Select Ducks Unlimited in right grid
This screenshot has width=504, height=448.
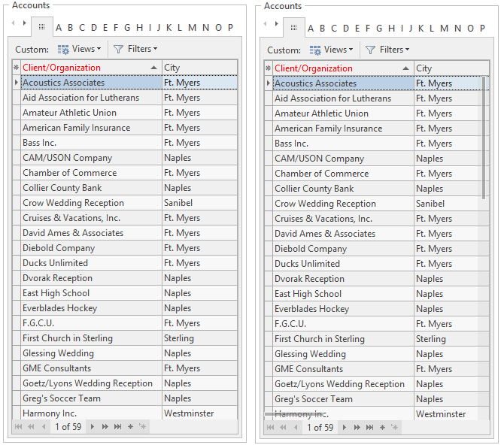tap(377, 264)
